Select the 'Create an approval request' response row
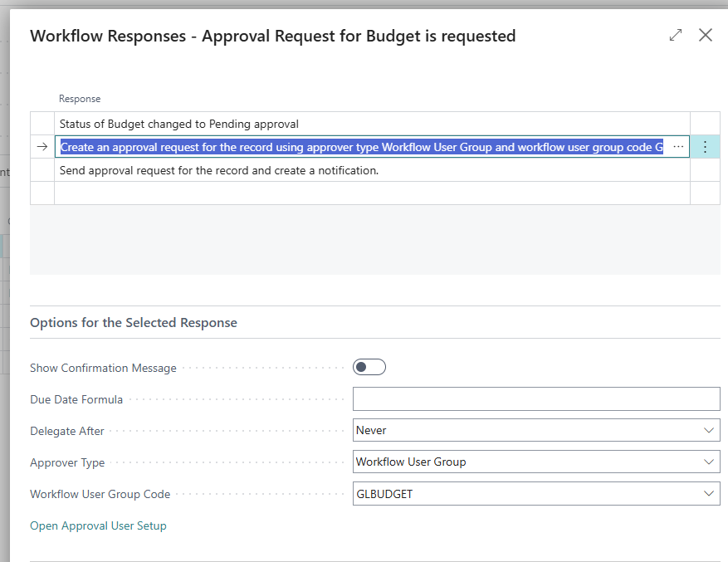 click(x=361, y=147)
